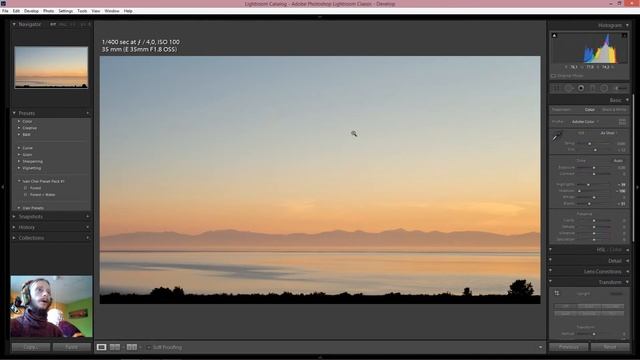
Task: Open the Develop menu
Action: (31, 11)
